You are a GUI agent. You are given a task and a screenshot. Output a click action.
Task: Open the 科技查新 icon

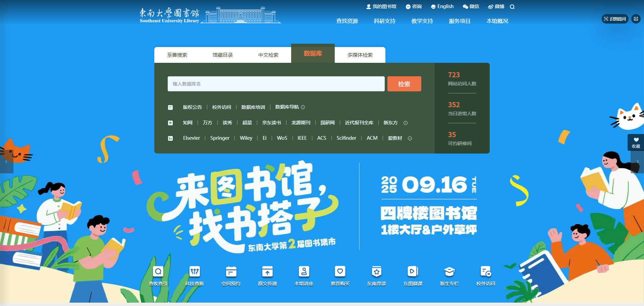pyautogui.click(x=195, y=271)
